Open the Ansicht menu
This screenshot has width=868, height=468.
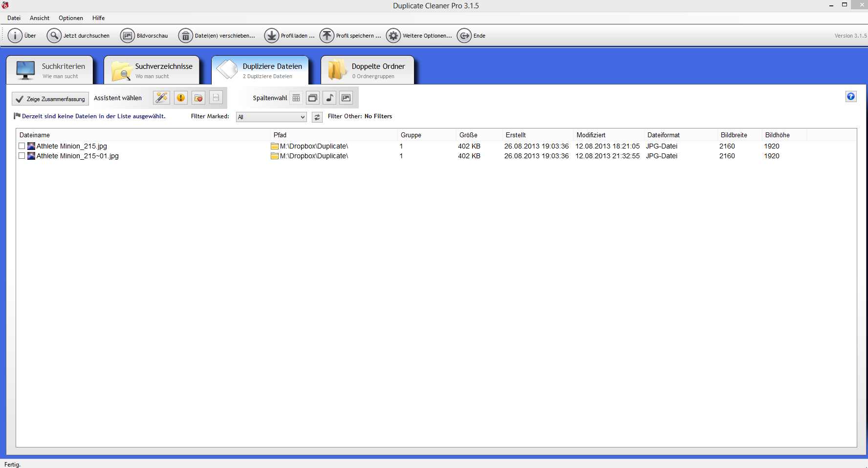click(39, 18)
